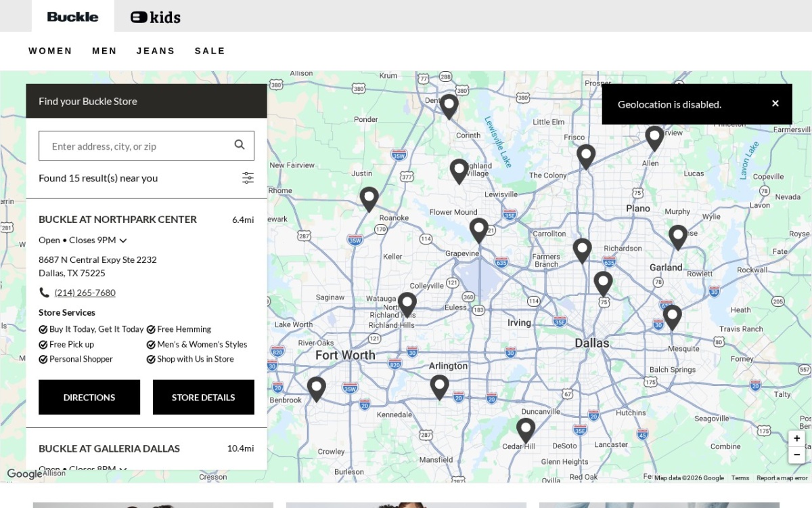Image resolution: width=812 pixels, height=508 pixels.
Task: Zoom in the map with plus button
Action: (x=797, y=438)
